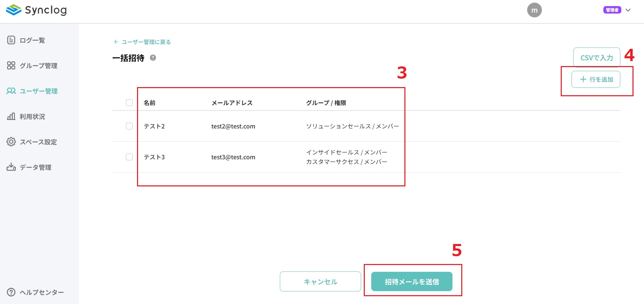
Task: Open the ログ一覧 log list icon
Action: tap(11, 40)
